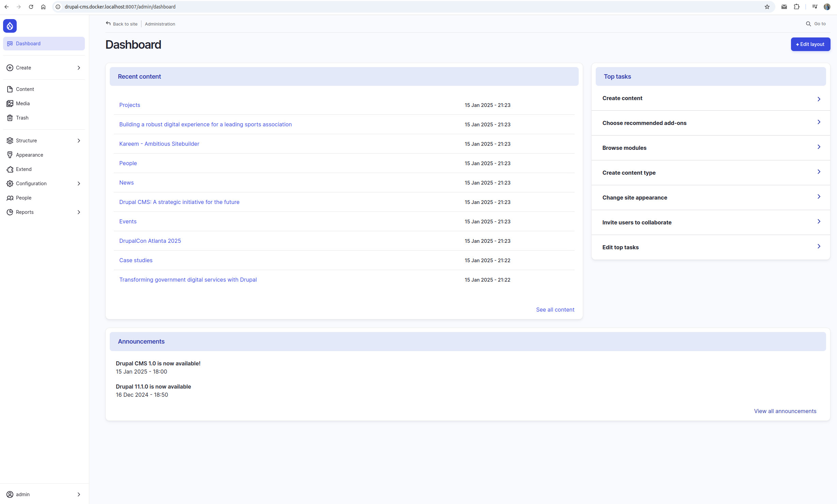Click the Content sidebar icon

coord(10,89)
